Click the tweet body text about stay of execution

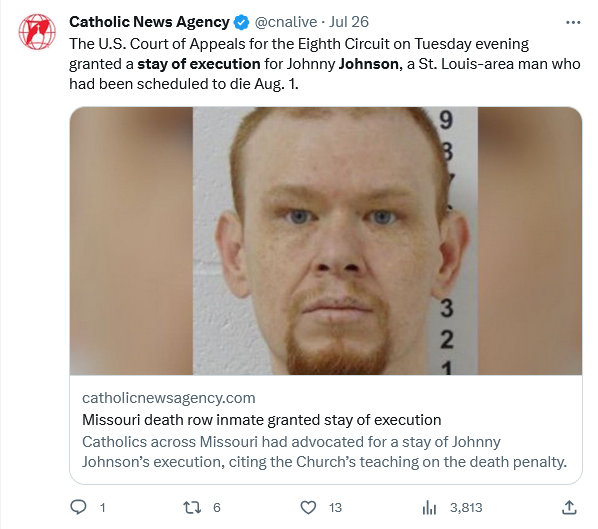pos(325,64)
